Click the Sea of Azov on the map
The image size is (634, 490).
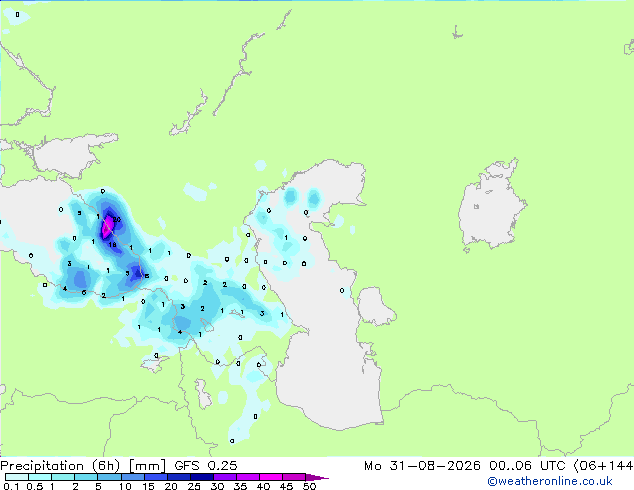(73, 156)
